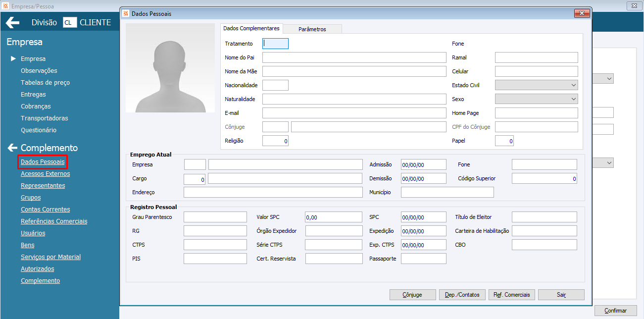Viewport: 644px width, 319px height.
Task: Click the Passaporte field
Action: click(424, 259)
